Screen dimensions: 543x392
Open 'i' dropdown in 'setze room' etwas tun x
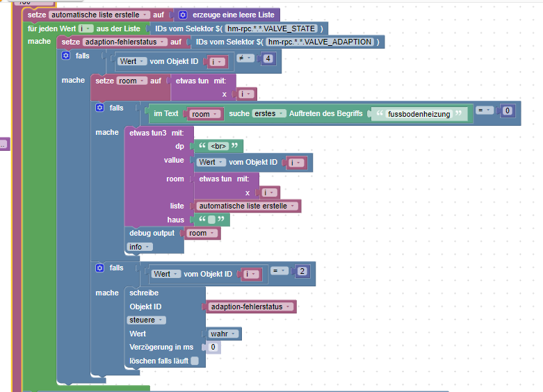[247, 94]
